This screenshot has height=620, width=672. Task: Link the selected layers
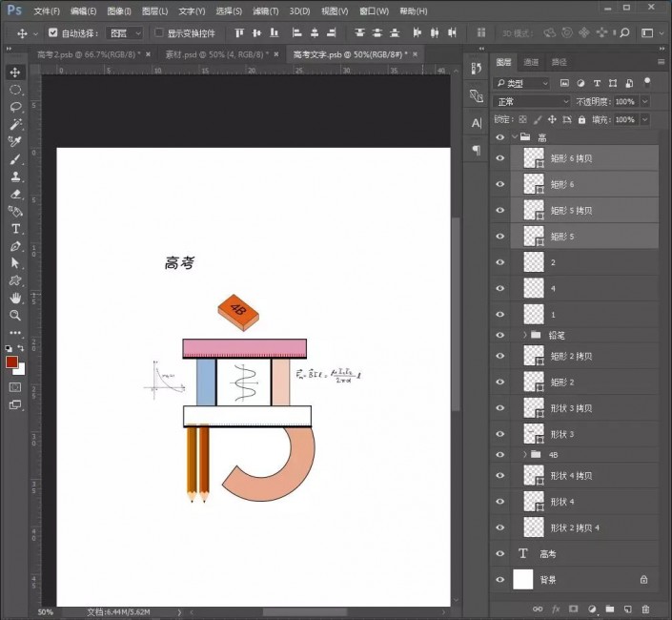(x=538, y=609)
